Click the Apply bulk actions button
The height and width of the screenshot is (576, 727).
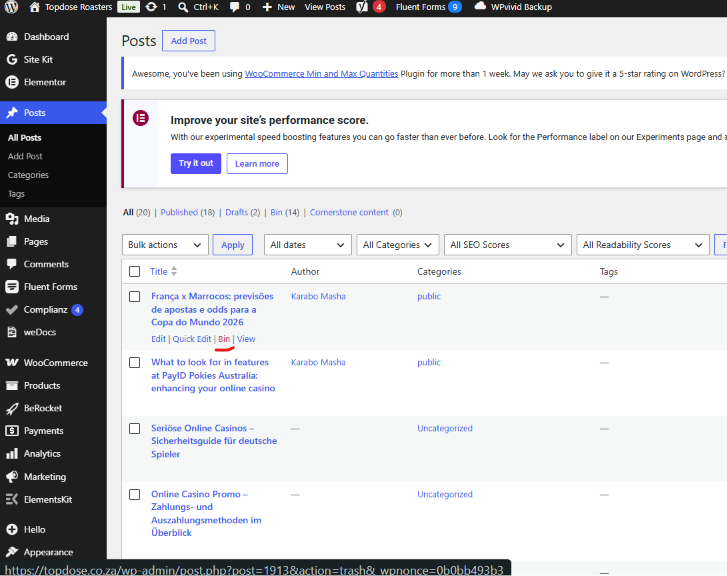coord(233,245)
